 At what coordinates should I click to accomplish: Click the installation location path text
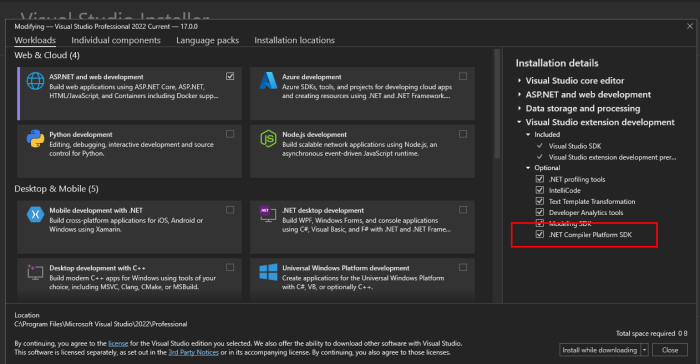tap(101, 324)
